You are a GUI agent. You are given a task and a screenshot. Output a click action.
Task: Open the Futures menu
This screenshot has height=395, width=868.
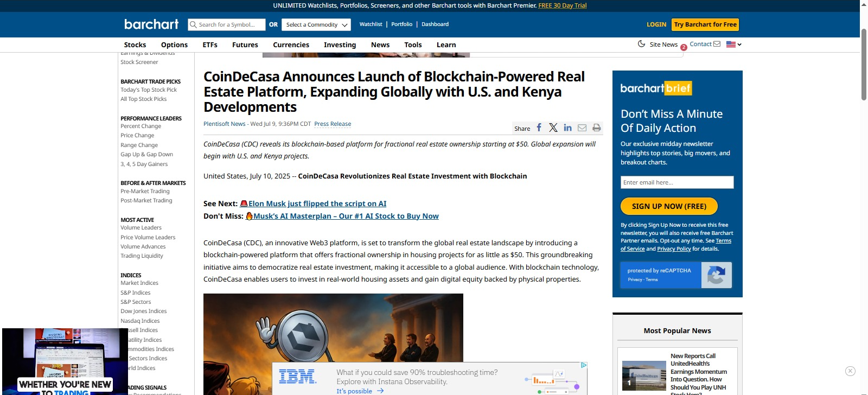pyautogui.click(x=245, y=45)
